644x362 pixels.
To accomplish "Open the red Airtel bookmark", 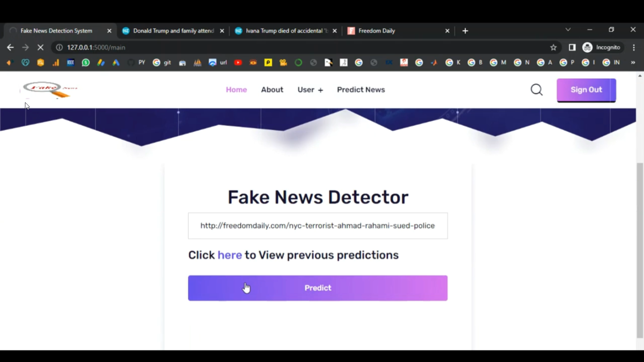I will [404, 63].
